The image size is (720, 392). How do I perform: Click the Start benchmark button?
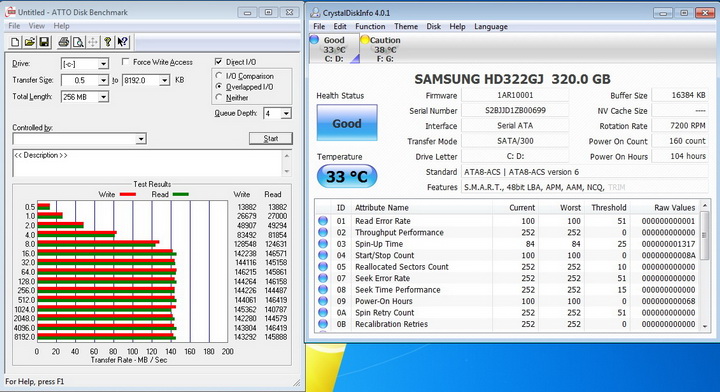pos(271,138)
